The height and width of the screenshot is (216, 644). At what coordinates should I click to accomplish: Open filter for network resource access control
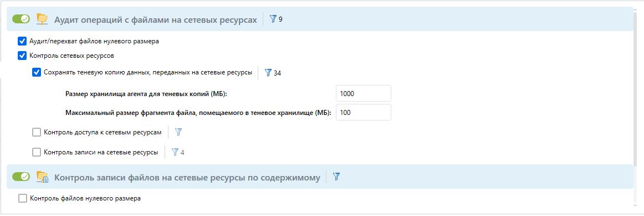[x=178, y=133]
